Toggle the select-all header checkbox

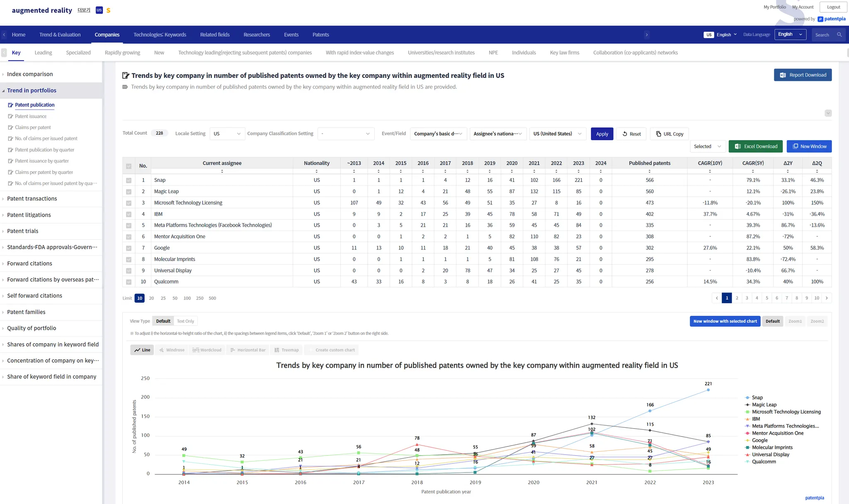click(x=129, y=166)
